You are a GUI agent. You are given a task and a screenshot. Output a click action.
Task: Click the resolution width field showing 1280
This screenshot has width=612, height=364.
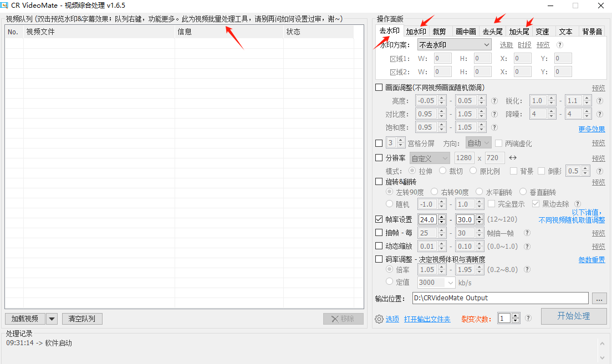point(463,157)
